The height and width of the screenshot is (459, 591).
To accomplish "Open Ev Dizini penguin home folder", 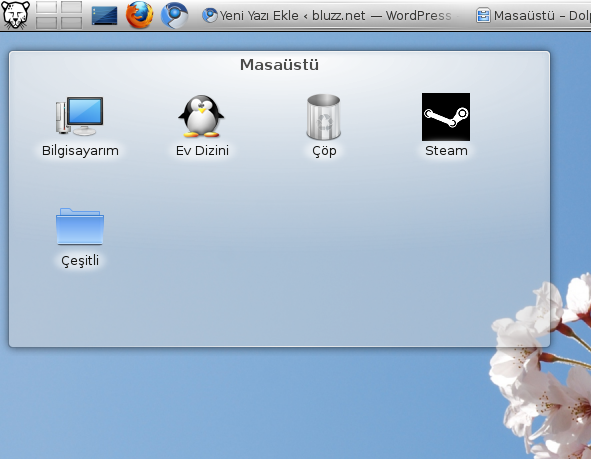I will click(x=201, y=116).
